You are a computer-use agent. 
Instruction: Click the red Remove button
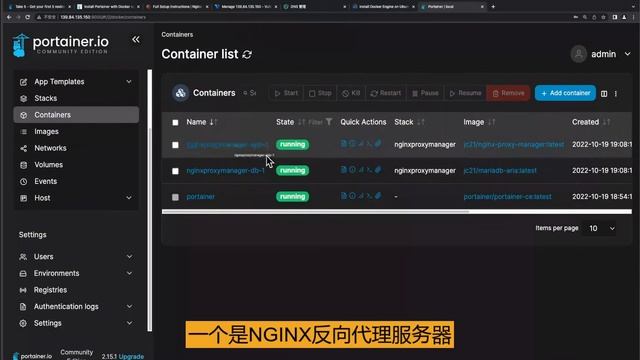click(508, 93)
